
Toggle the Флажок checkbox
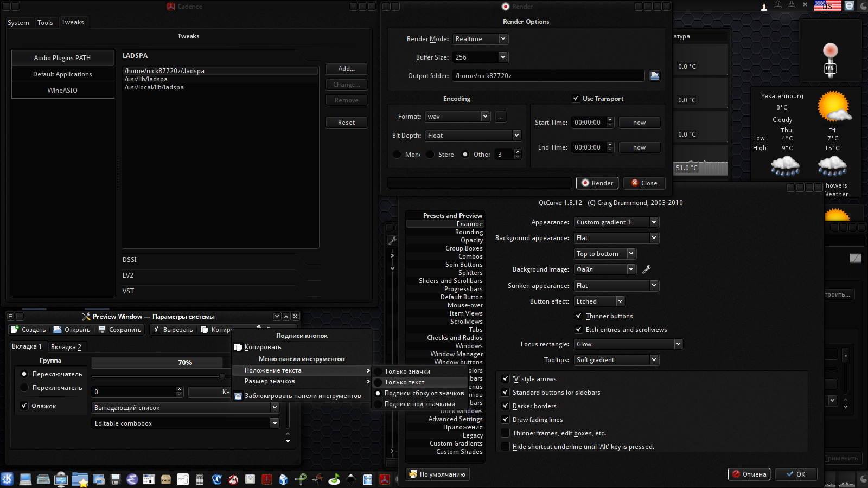24,406
